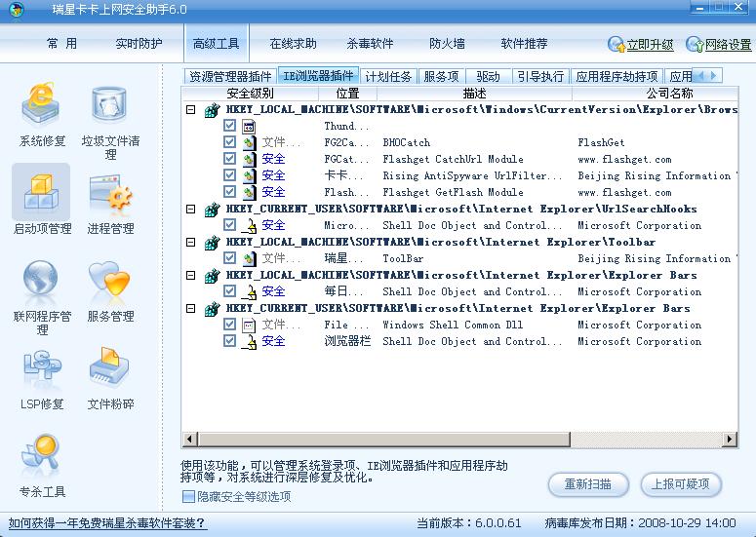Click the BHOCatch entry plugin icon

pyautogui.click(x=249, y=143)
